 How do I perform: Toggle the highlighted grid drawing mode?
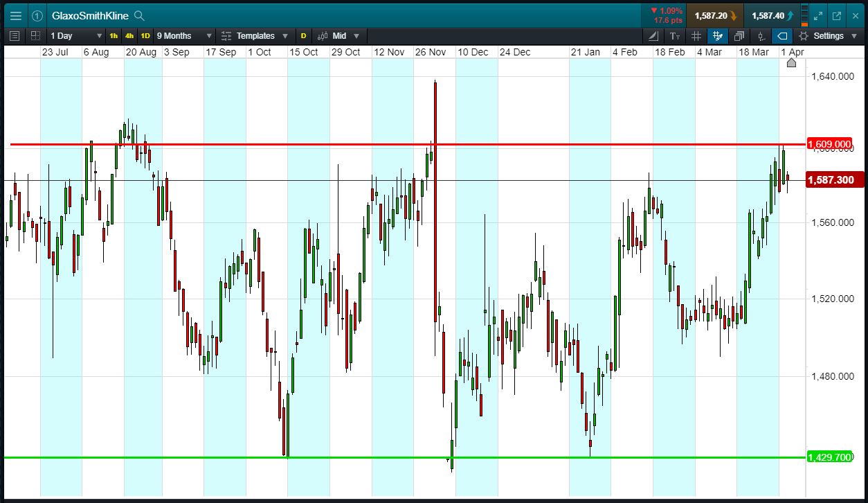pyautogui.click(x=717, y=35)
